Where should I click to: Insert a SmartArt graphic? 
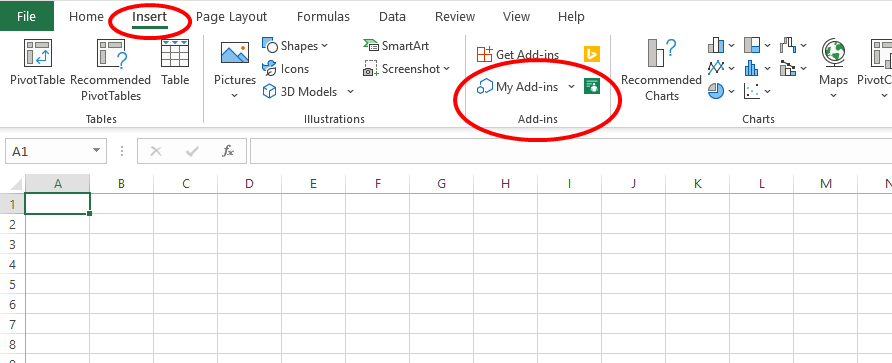[397, 46]
